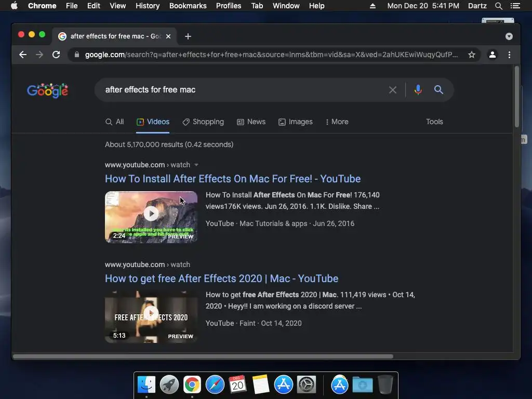Open the Edit menu

pos(94,6)
